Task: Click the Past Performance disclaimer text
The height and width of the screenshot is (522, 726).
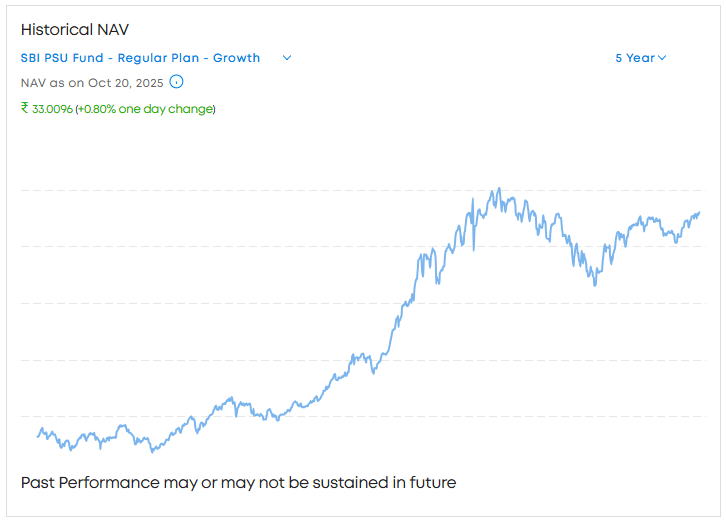Action: pyautogui.click(x=238, y=483)
